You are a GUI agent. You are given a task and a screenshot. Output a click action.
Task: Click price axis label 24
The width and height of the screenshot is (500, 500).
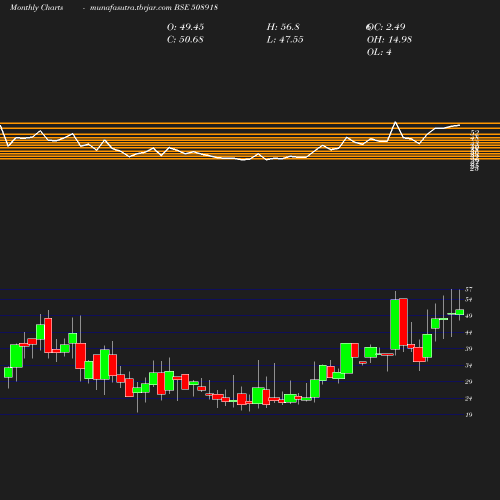(x=469, y=399)
